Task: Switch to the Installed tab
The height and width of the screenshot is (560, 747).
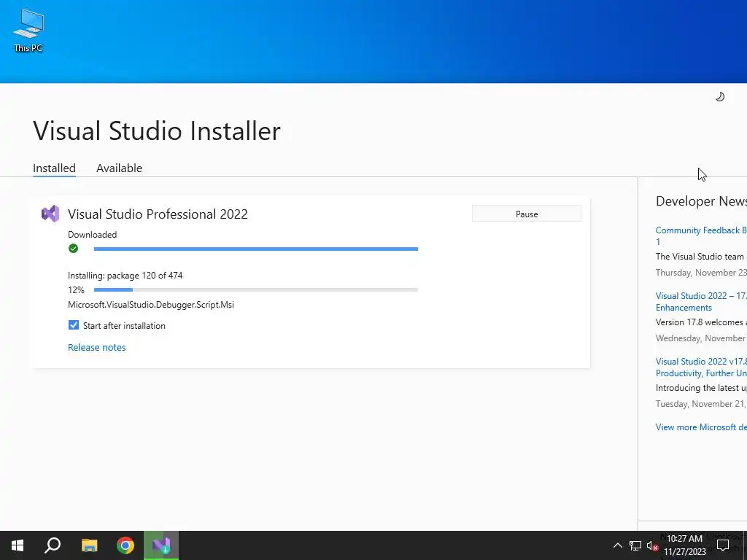Action: click(x=54, y=168)
